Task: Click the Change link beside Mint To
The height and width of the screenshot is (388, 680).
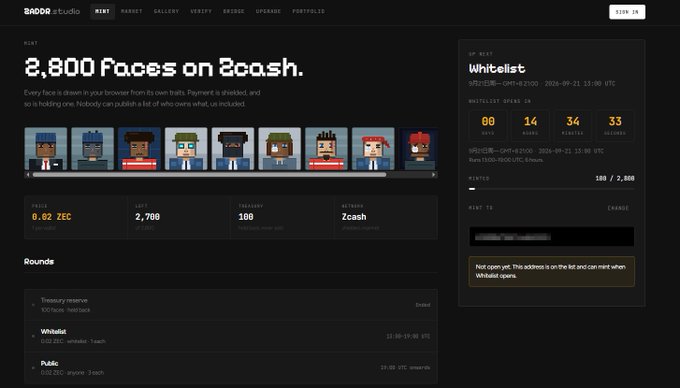Action: coord(618,208)
